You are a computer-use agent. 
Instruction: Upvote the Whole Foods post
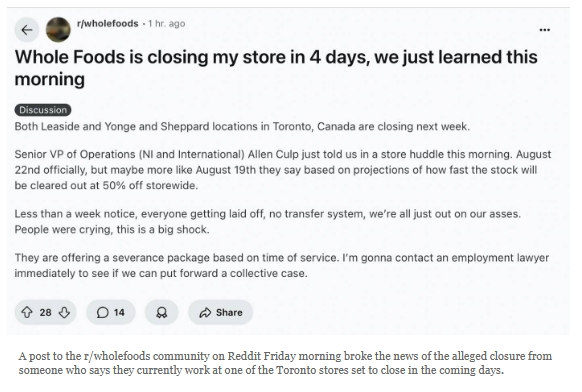point(27,312)
